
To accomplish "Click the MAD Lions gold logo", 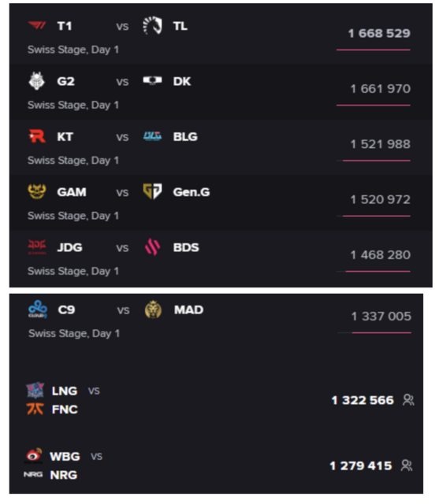I will tap(153, 309).
